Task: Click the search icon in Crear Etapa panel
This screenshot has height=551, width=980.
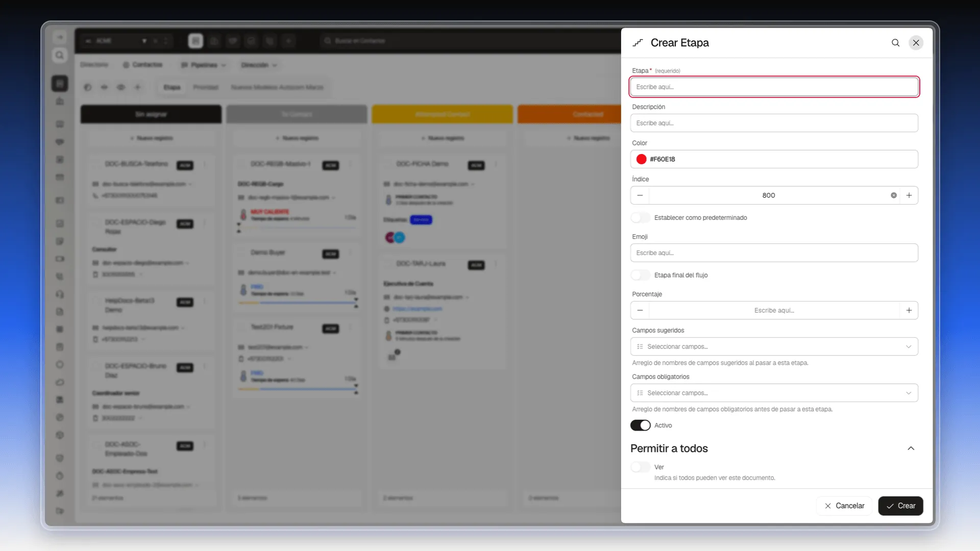Action: 895,43
